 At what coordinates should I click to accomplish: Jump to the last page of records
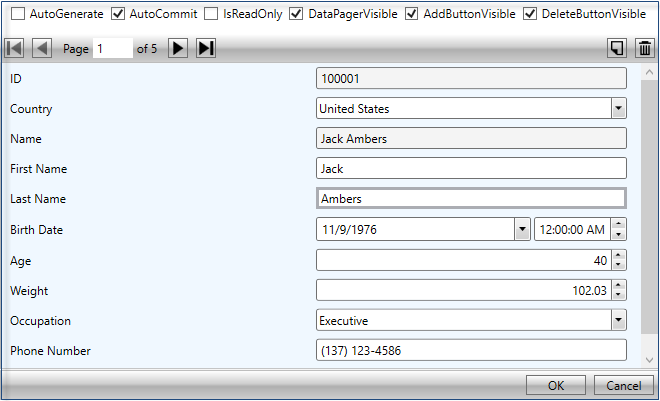(x=206, y=48)
